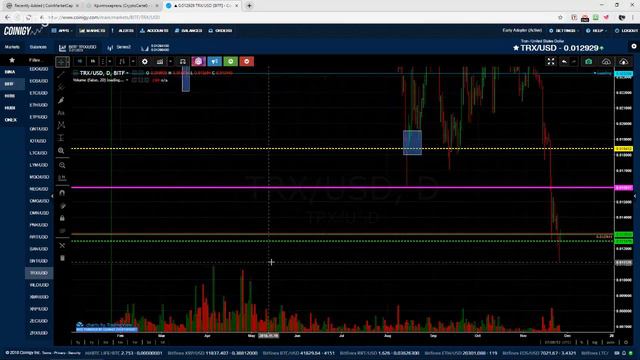Open the time interval dropdown arrow
This screenshot has width=640, height=360.
[110, 62]
